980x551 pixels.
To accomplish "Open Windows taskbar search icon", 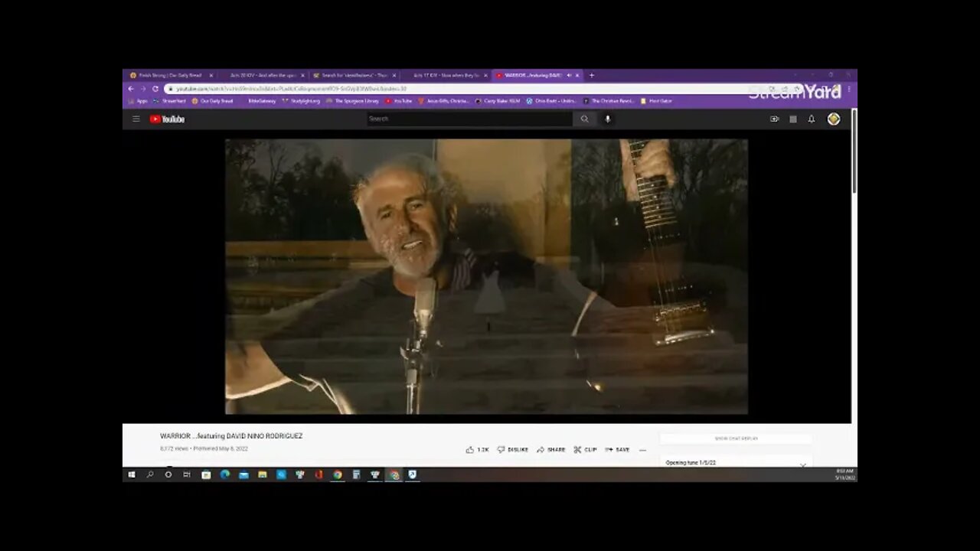I will tap(150, 474).
